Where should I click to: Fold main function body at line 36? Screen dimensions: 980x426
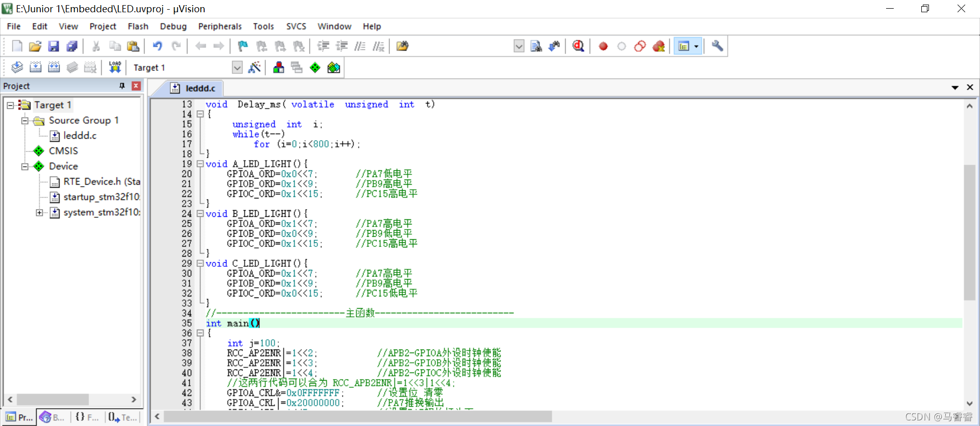click(x=201, y=333)
